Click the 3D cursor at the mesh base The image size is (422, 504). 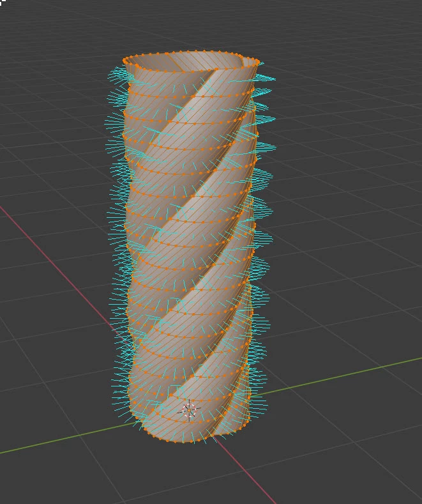click(x=189, y=411)
